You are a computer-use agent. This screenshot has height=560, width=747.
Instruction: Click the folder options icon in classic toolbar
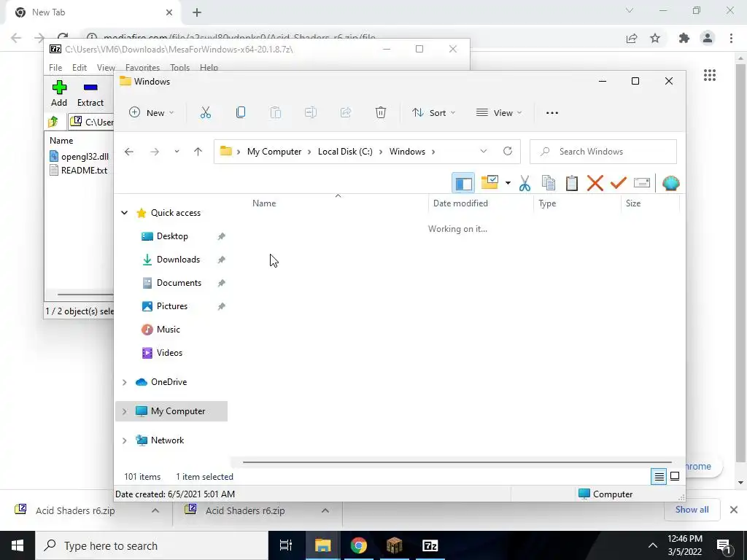(x=489, y=183)
